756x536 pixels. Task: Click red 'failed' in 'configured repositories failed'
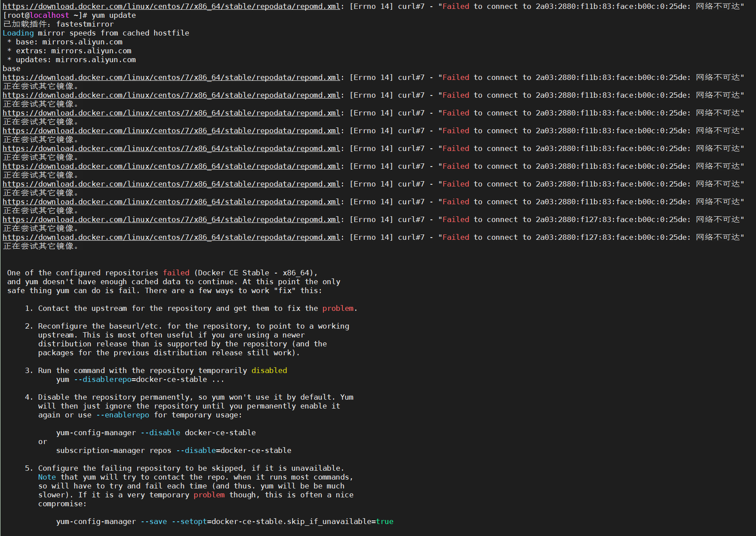point(176,273)
